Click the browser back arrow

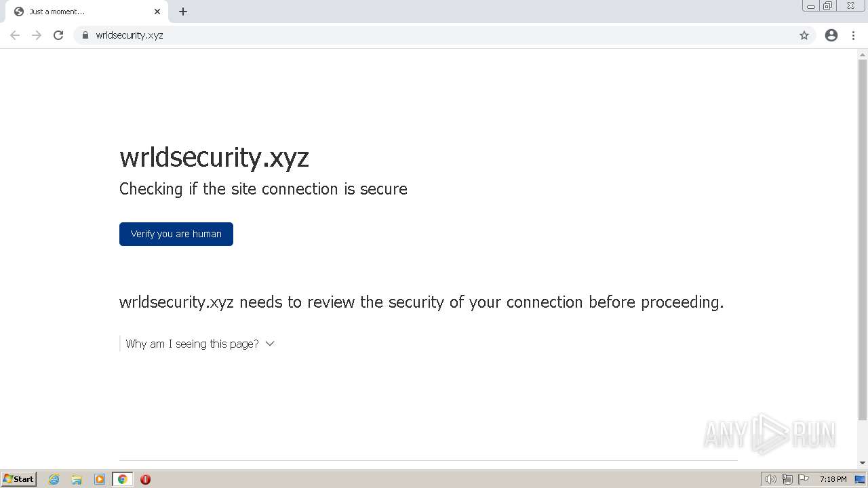pyautogui.click(x=15, y=35)
